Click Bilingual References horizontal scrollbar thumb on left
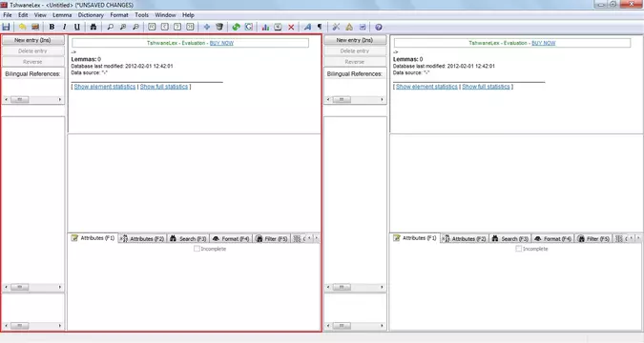 tap(20, 99)
